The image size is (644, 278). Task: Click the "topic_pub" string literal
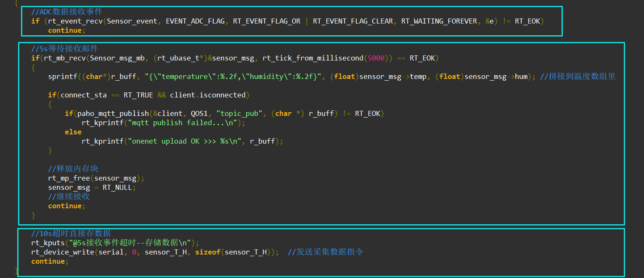[x=239, y=113]
